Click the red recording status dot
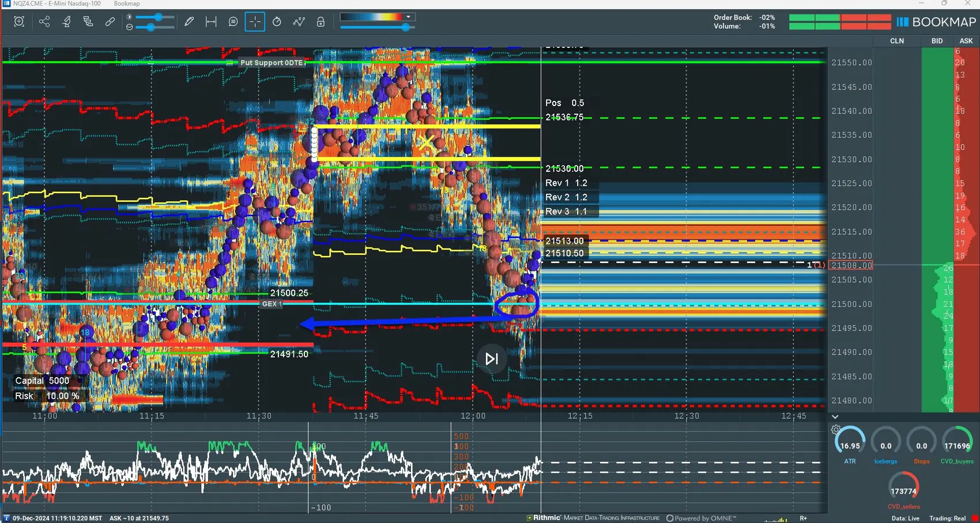Viewport: 980px width, 523px height. pyautogui.click(x=974, y=518)
